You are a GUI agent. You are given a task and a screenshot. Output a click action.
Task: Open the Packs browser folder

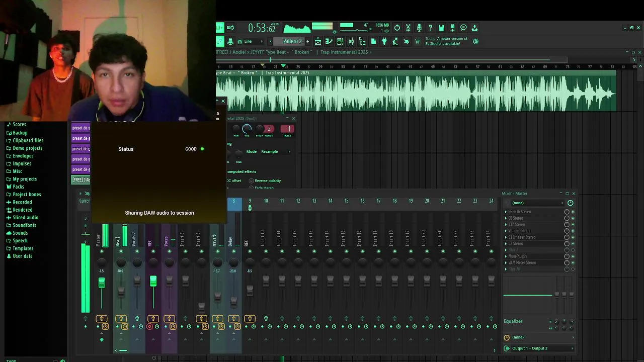[x=19, y=187]
